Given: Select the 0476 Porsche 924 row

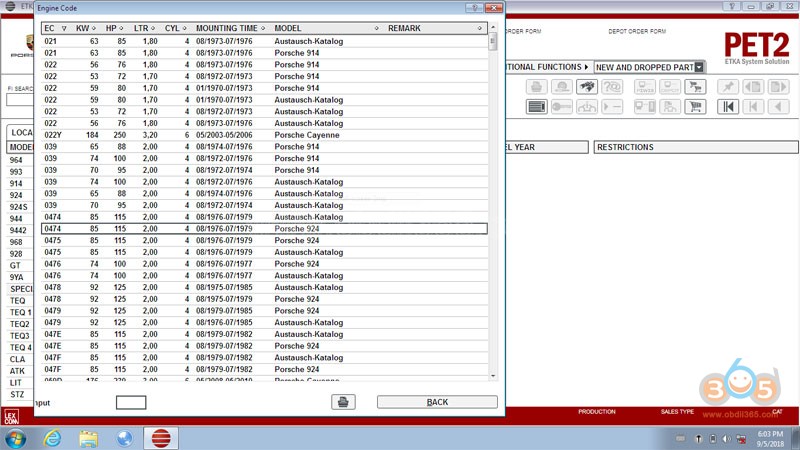Looking at the screenshot, I should [x=264, y=264].
